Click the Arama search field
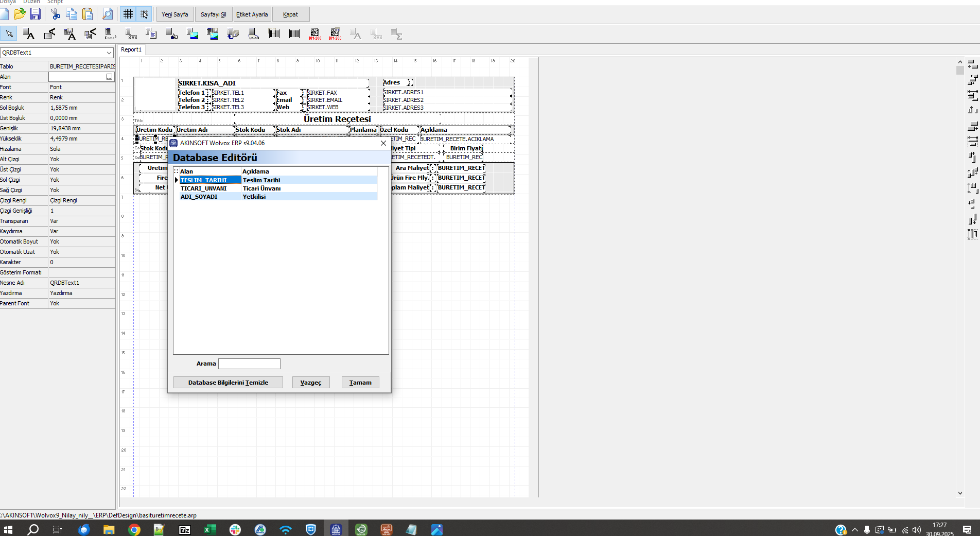This screenshot has width=980, height=536. 249,364
